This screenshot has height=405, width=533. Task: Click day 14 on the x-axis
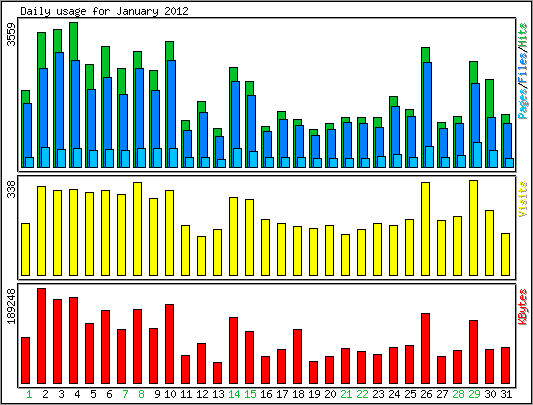coord(234,394)
